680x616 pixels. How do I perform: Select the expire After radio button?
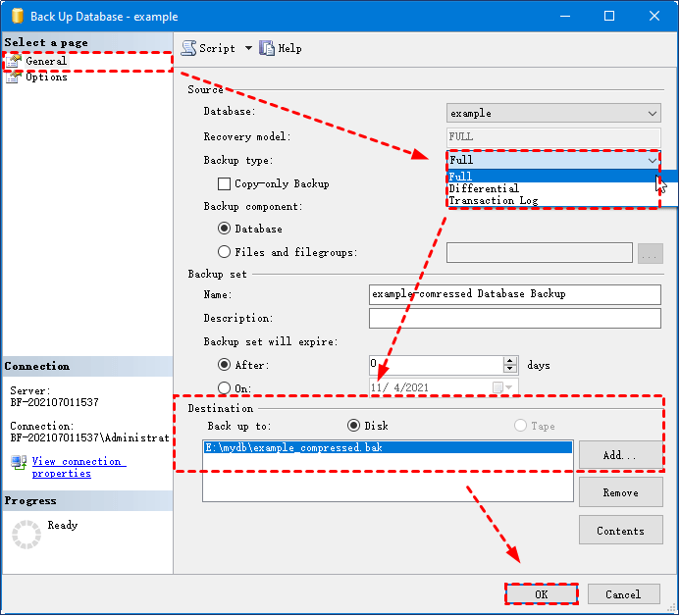point(224,365)
